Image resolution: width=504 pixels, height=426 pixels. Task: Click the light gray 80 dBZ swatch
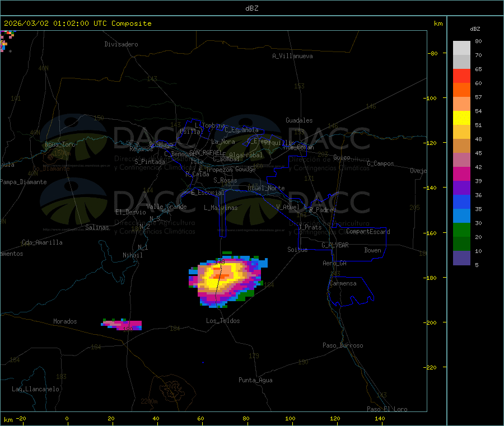click(x=461, y=48)
